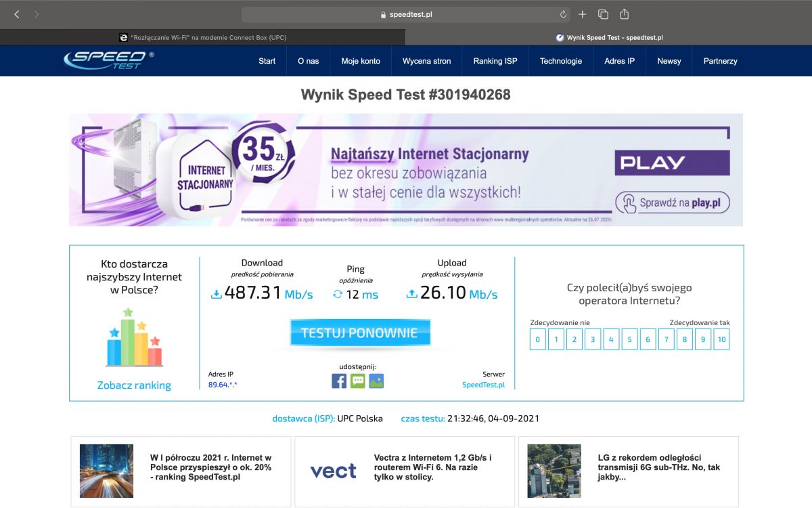
Task: Share result via green chat icon
Action: (x=358, y=381)
